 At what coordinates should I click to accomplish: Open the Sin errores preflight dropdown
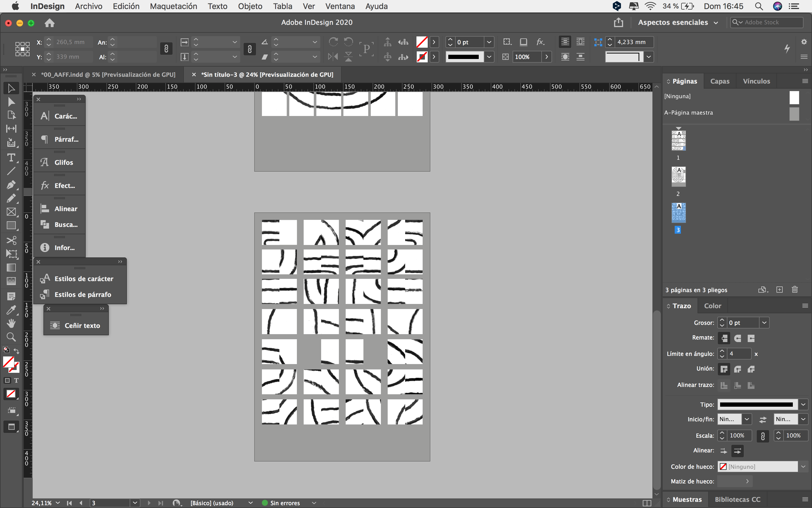[x=314, y=503]
